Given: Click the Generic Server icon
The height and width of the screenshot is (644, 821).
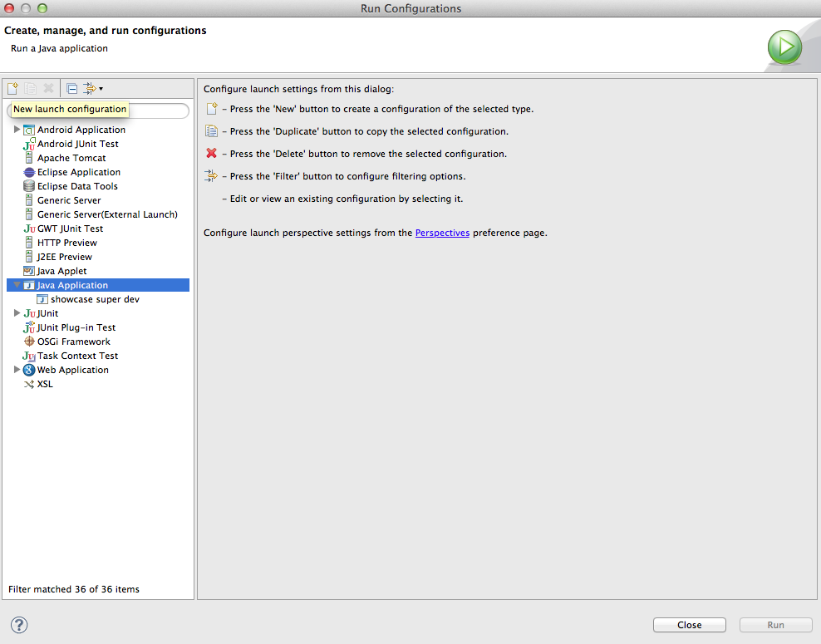Looking at the screenshot, I should [x=29, y=200].
